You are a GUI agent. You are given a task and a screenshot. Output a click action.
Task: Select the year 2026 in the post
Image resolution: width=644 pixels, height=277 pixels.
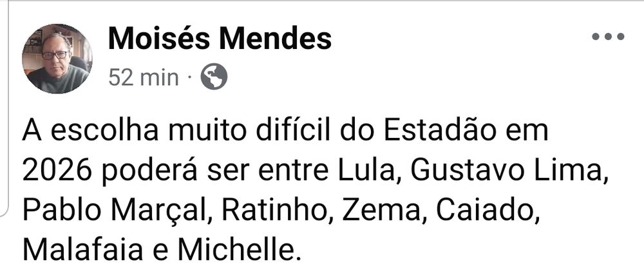(57, 172)
